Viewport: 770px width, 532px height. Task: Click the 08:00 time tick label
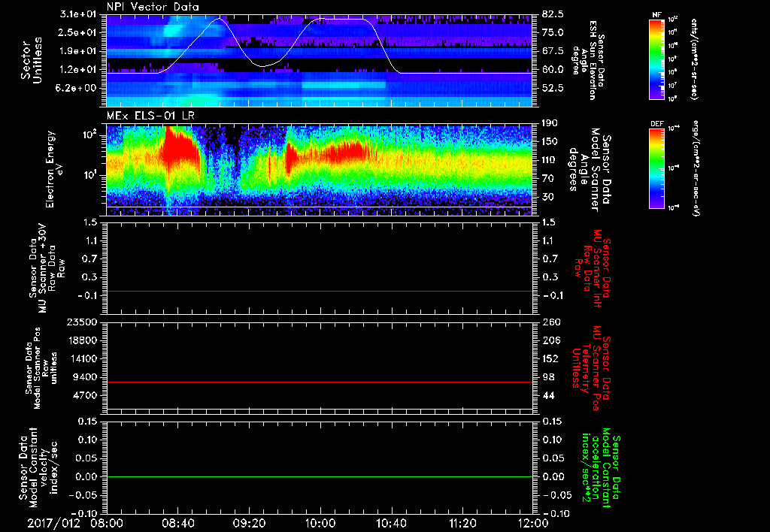(107, 523)
